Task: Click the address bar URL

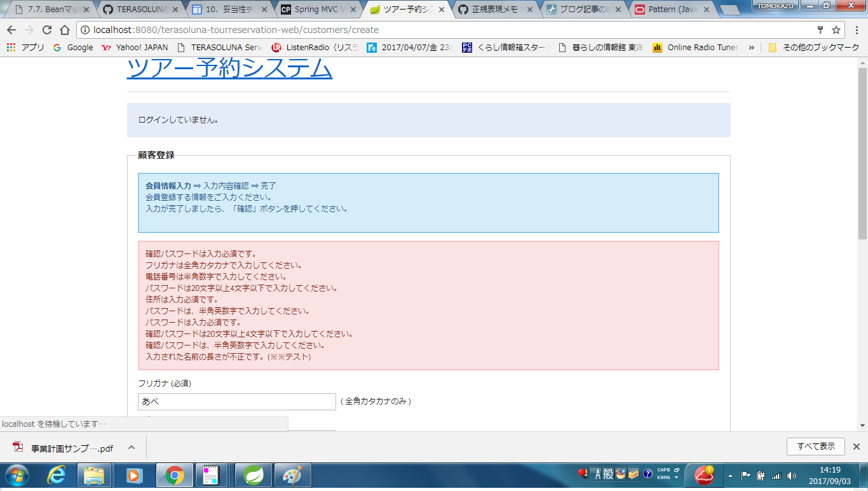Action: click(236, 30)
